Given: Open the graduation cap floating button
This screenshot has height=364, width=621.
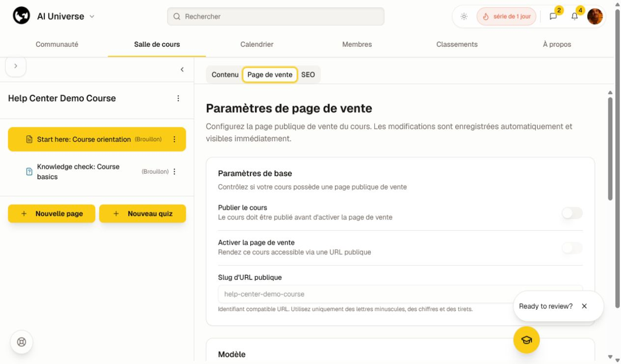Looking at the screenshot, I should [526, 340].
